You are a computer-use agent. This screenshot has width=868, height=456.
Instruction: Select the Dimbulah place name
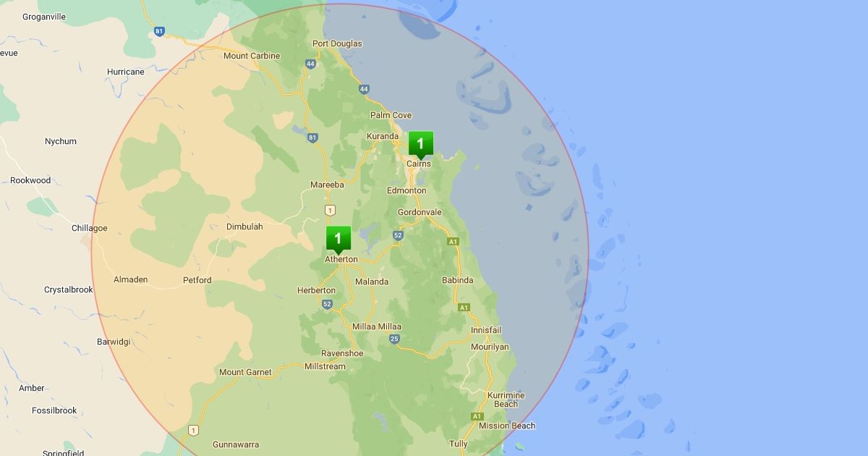click(x=244, y=227)
